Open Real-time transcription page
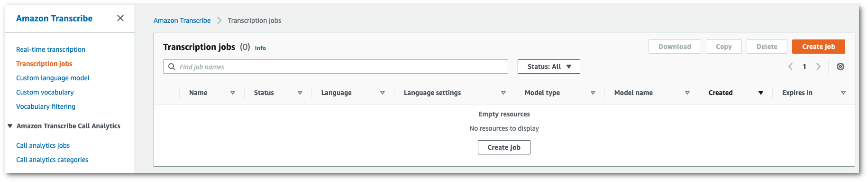 pos(51,49)
